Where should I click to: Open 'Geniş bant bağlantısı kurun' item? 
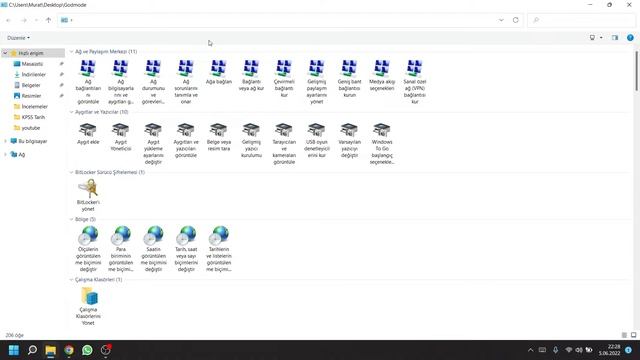[349, 78]
